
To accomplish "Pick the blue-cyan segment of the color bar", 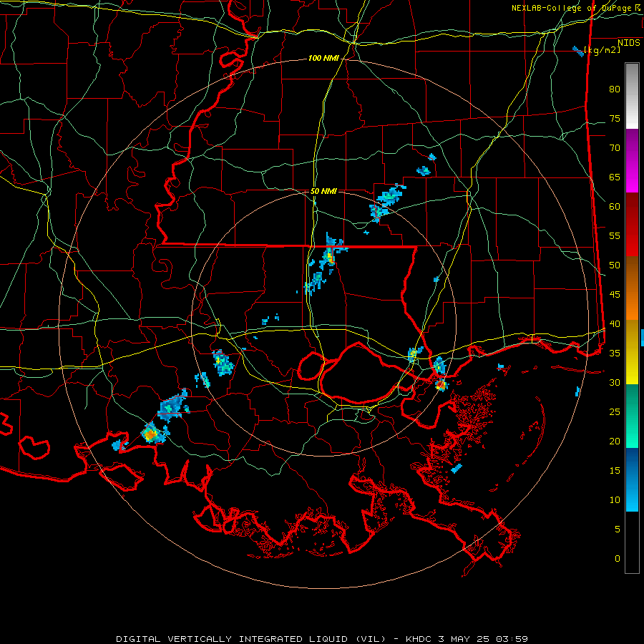I will (x=632, y=479).
